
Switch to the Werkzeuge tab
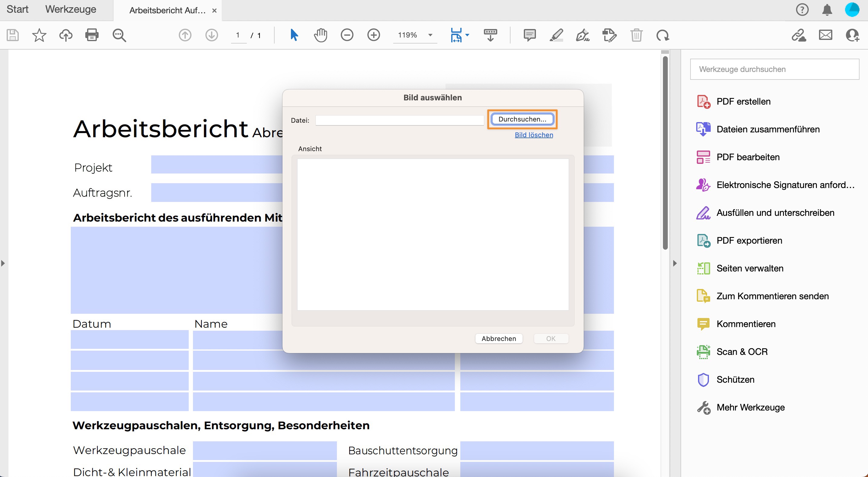point(71,9)
